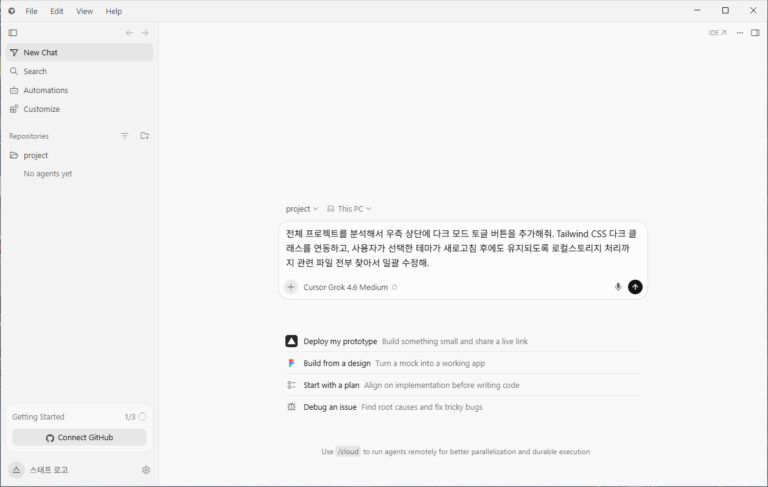Expand the project selector dropdown

click(x=302, y=209)
